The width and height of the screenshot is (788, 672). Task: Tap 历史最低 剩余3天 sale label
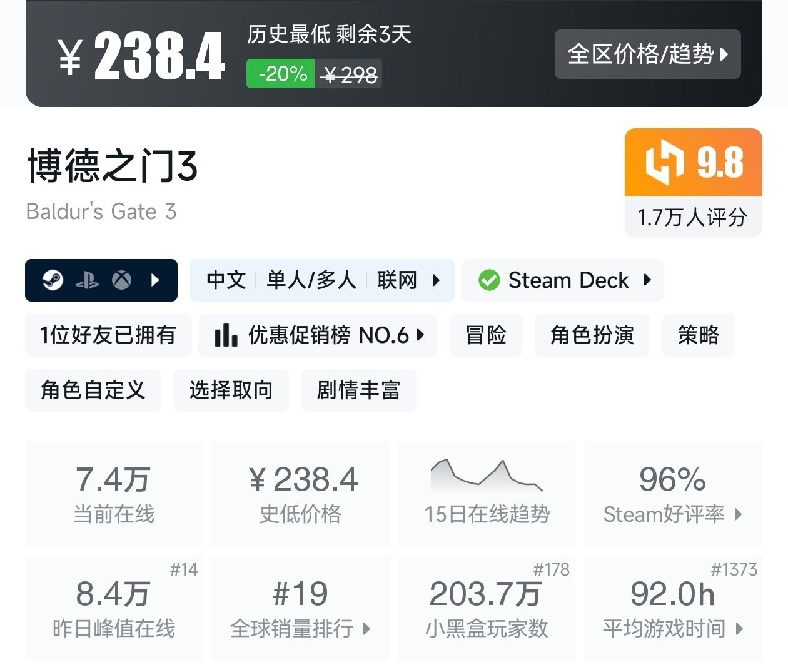coord(329,34)
